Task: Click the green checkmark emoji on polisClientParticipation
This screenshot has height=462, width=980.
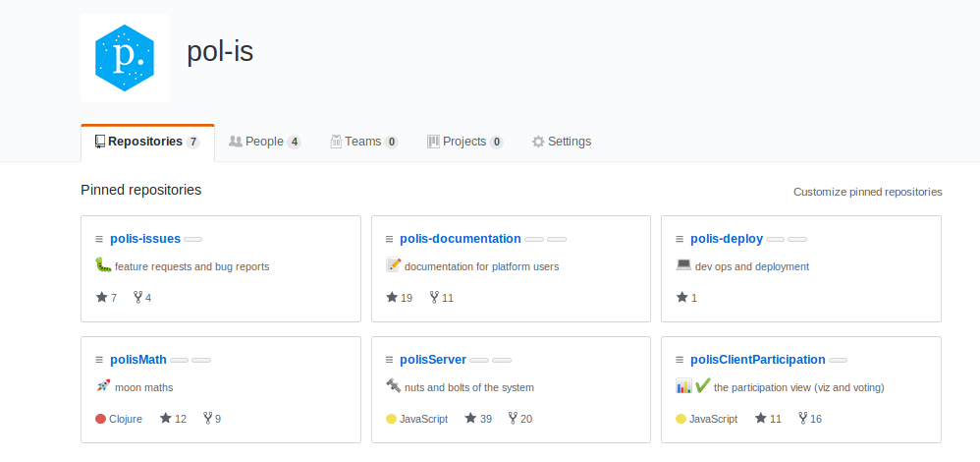Action: point(702,385)
